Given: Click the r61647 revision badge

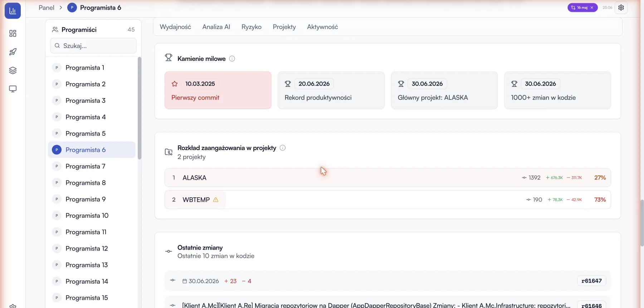Looking at the screenshot, I should tap(592, 281).
